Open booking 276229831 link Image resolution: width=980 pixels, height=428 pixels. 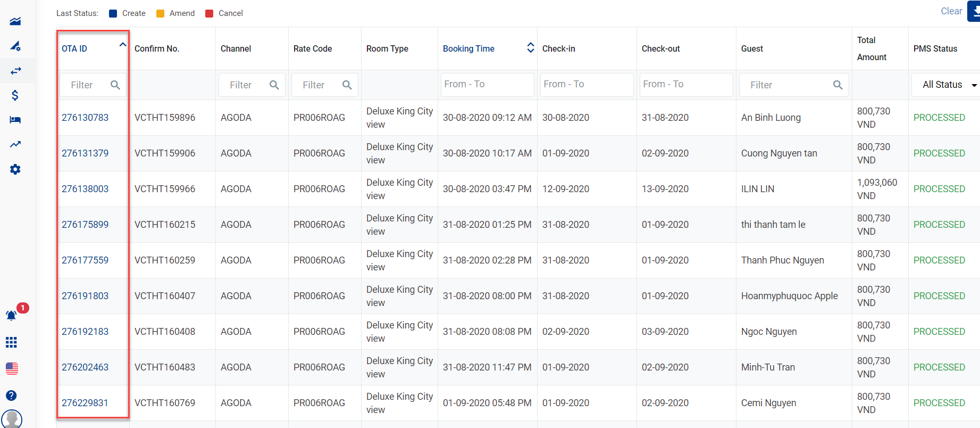85,403
